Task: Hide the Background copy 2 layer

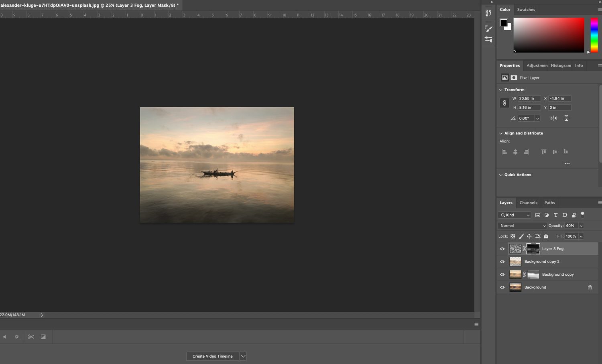Action: click(502, 262)
